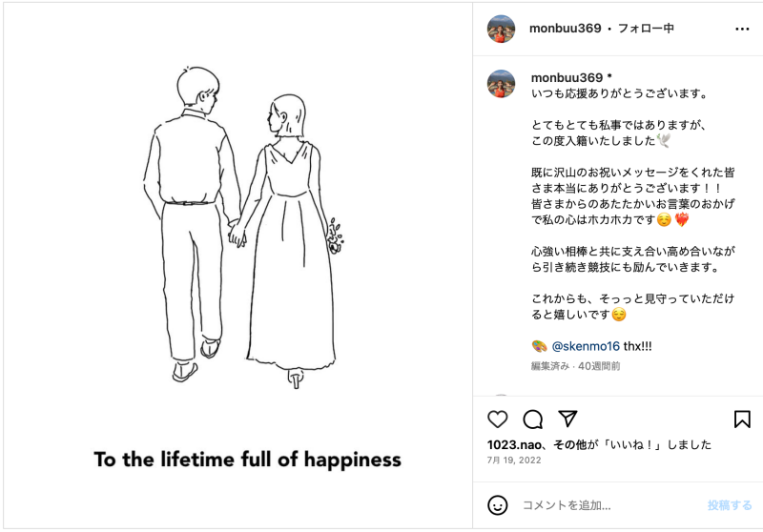Click the artist palette emoji before @skenmo16

[x=539, y=346]
